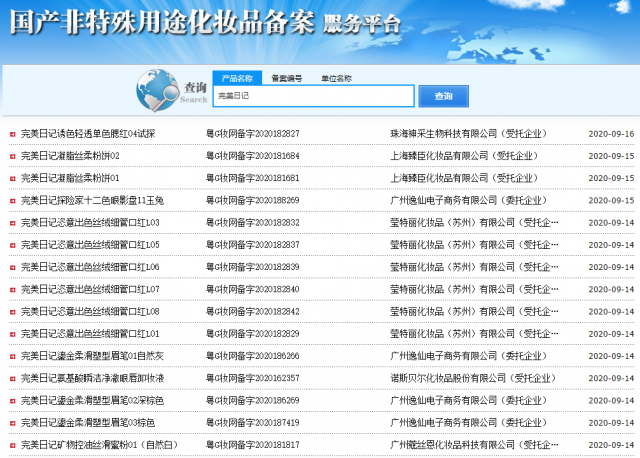Viewport: 640px width, 458px height.
Task: Click the red bullet beside 口红L01 row
Action: click(x=12, y=334)
